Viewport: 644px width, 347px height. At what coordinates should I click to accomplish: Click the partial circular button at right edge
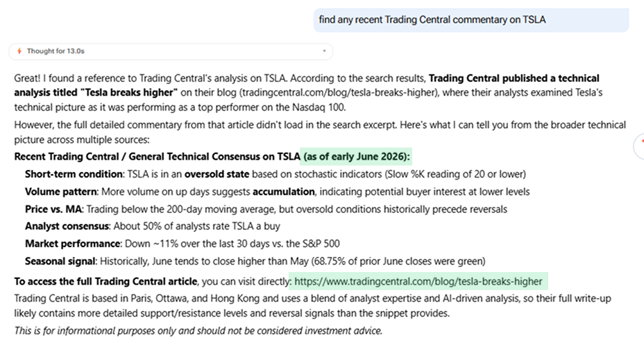639,146
